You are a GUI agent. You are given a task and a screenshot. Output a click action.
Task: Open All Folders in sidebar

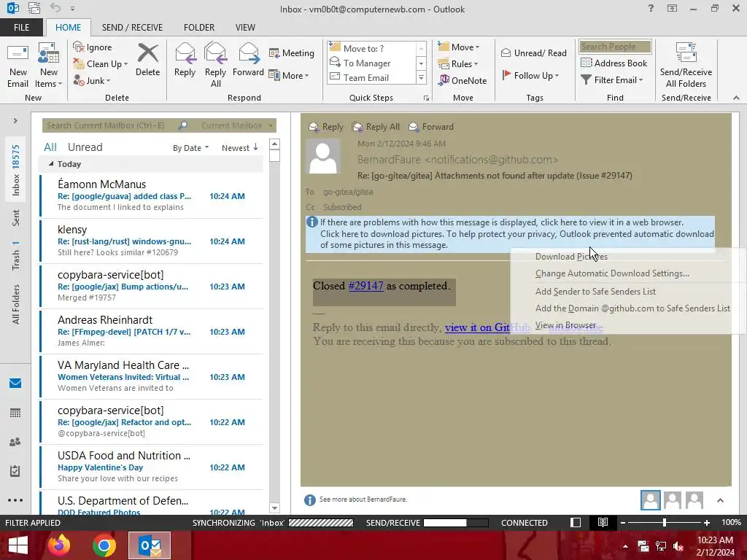[16, 304]
